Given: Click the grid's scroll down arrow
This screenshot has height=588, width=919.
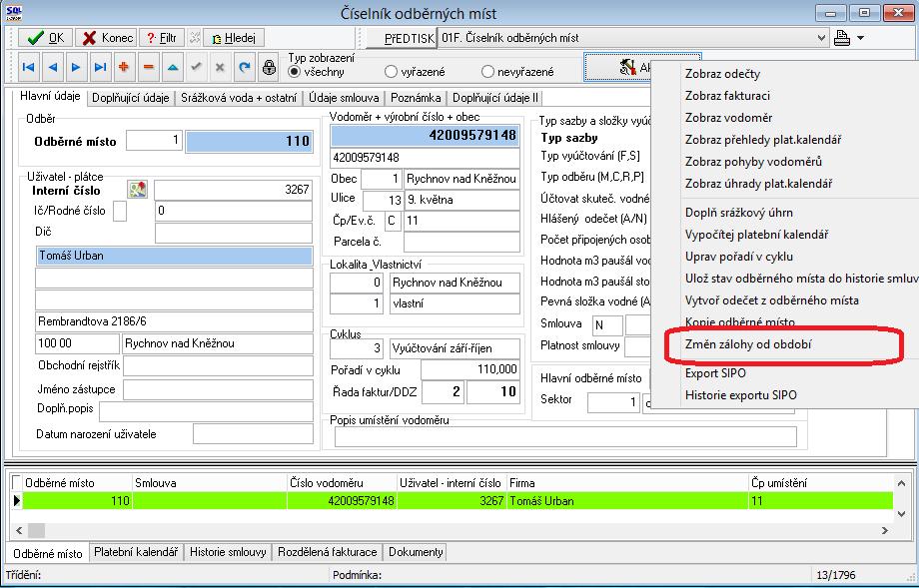Looking at the screenshot, I should tap(901, 513).
